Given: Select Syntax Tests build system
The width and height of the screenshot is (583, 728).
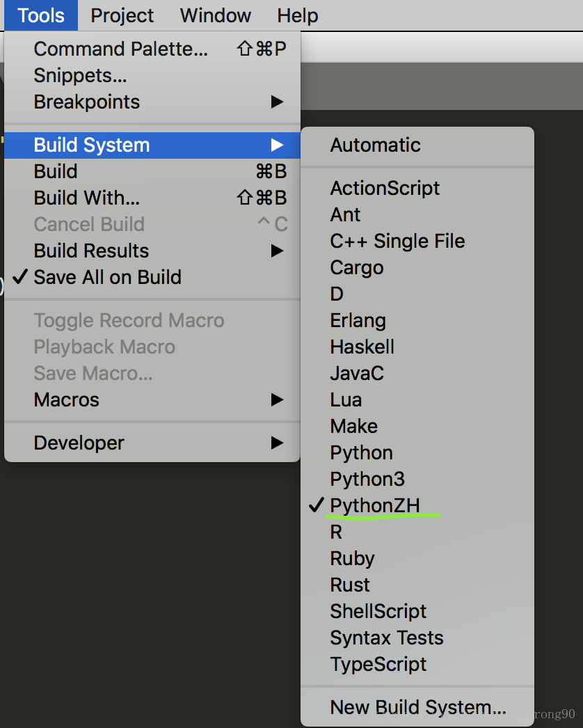Looking at the screenshot, I should pos(417,638).
